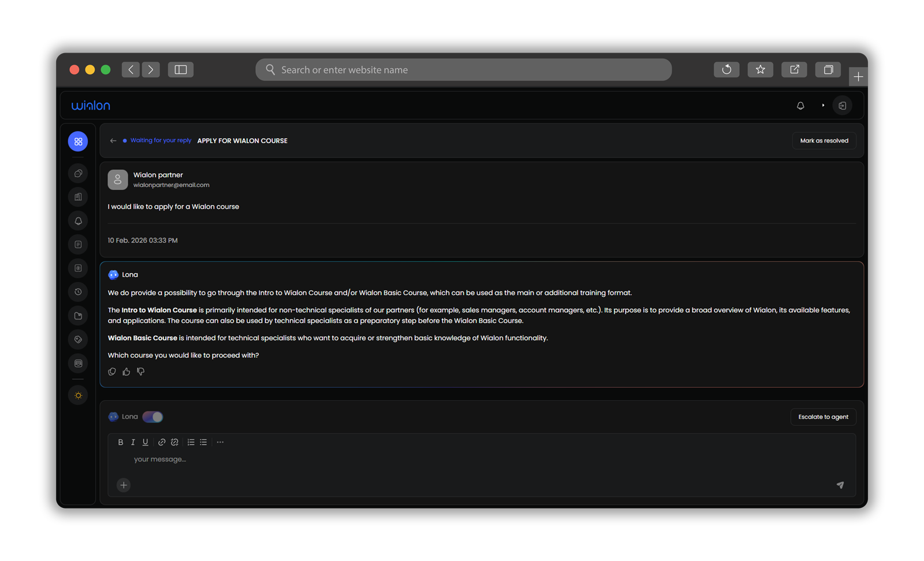This screenshot has height=561, width=924.
Task: Open attachment options with the plus button
Action: tap(124, 485)
